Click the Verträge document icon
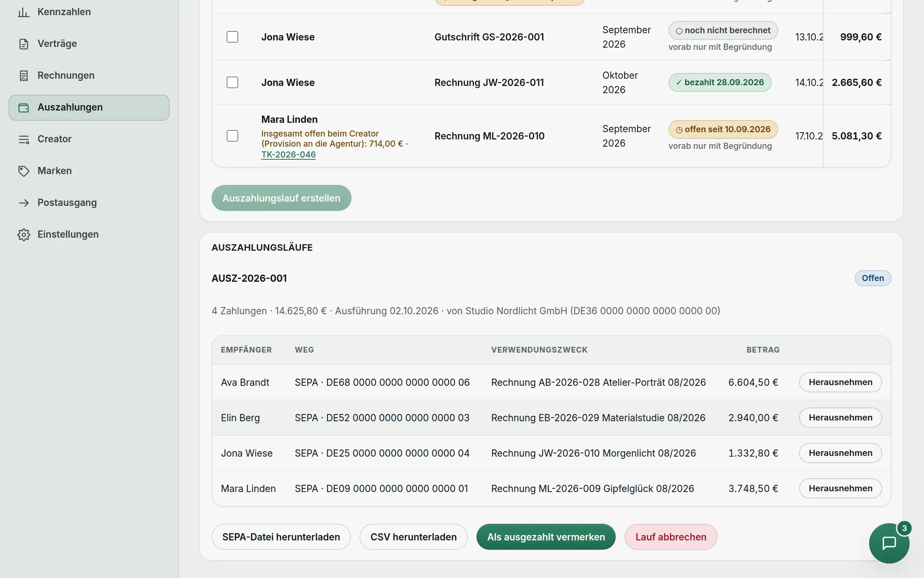The height and width of the screenshot is (578, 924). [24, 44]
